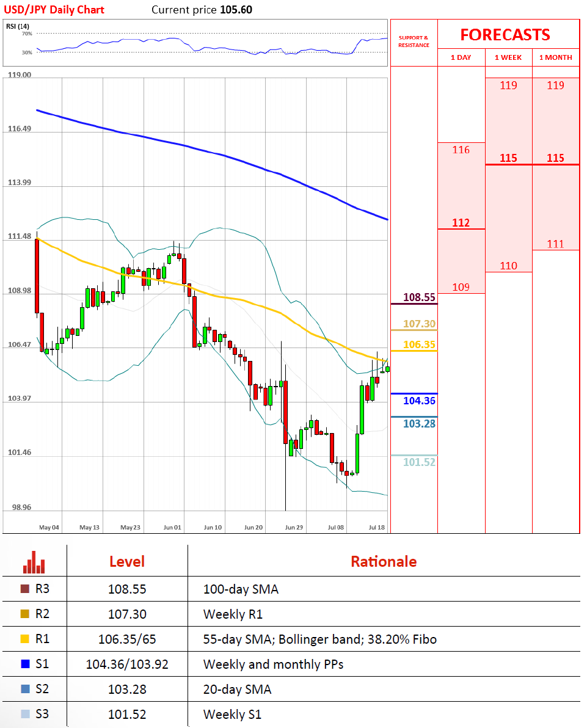The height and width of the screenshot is (728, 587).
Task: Click the R1 yellow color swatch
Action: [25, 639]
